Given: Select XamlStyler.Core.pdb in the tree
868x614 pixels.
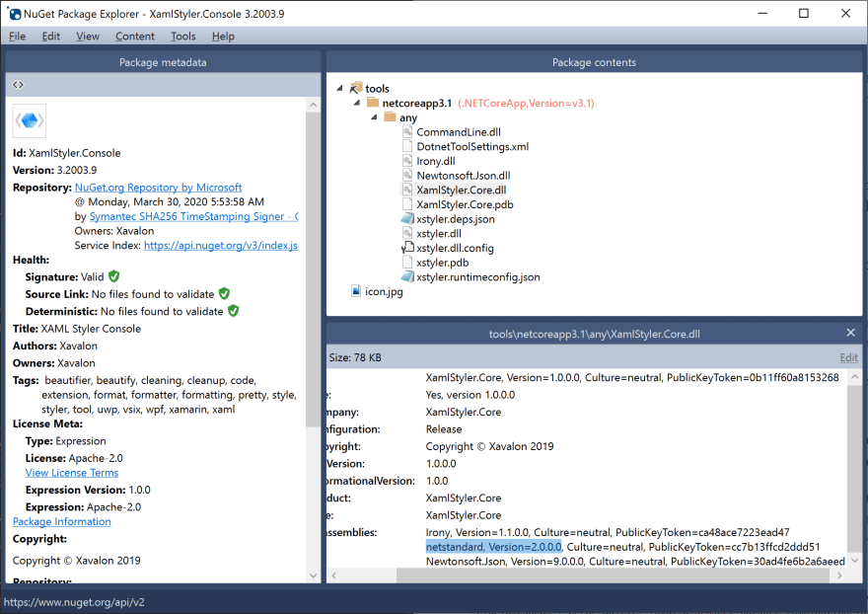Looking at the screenshot, I should 465,204.
